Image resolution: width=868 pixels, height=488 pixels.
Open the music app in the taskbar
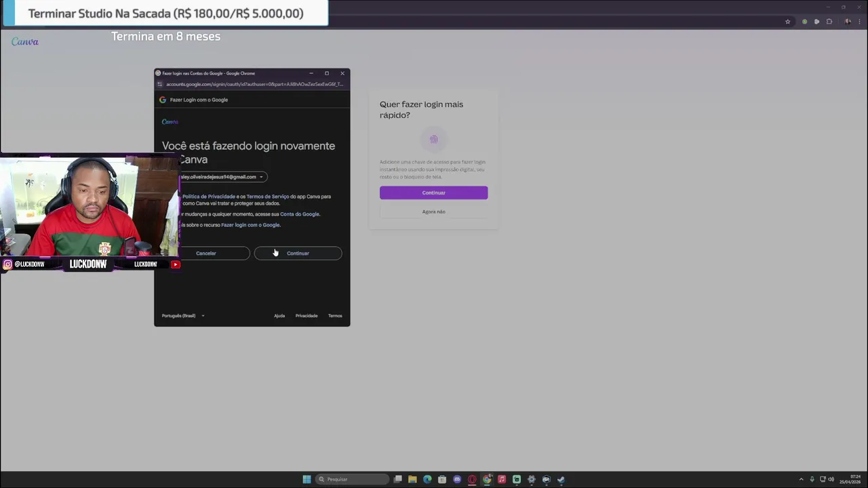point(502,479)
